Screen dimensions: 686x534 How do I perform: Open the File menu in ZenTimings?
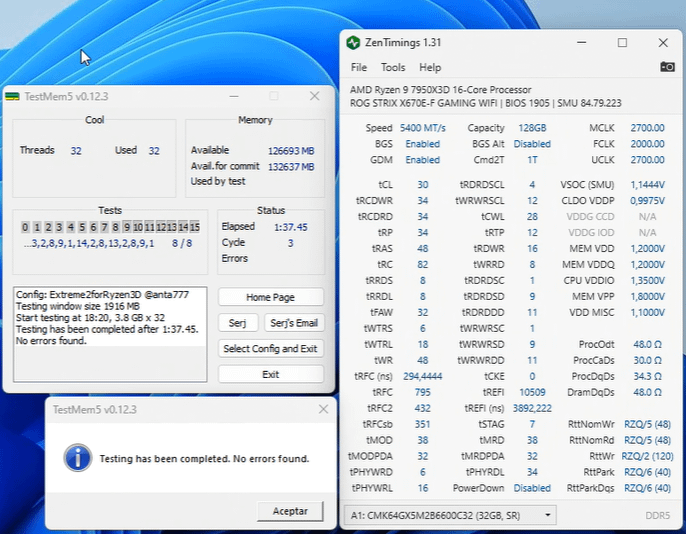pyautogui.click(x=359, y=67)
